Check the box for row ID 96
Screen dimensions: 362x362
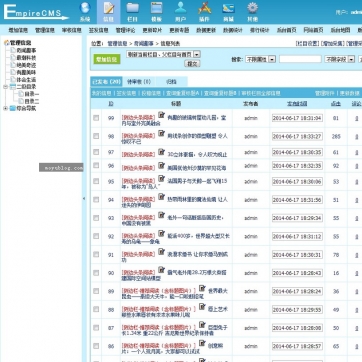(x=96, y=165)
